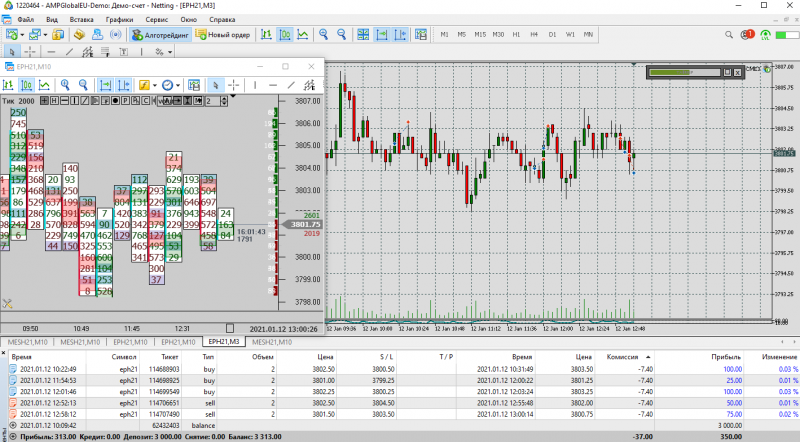Image resolution: width=800 pixels, height=442 pixels.
Task: Toggle the H button in cluster panel
Action: [x=54, y=101]
